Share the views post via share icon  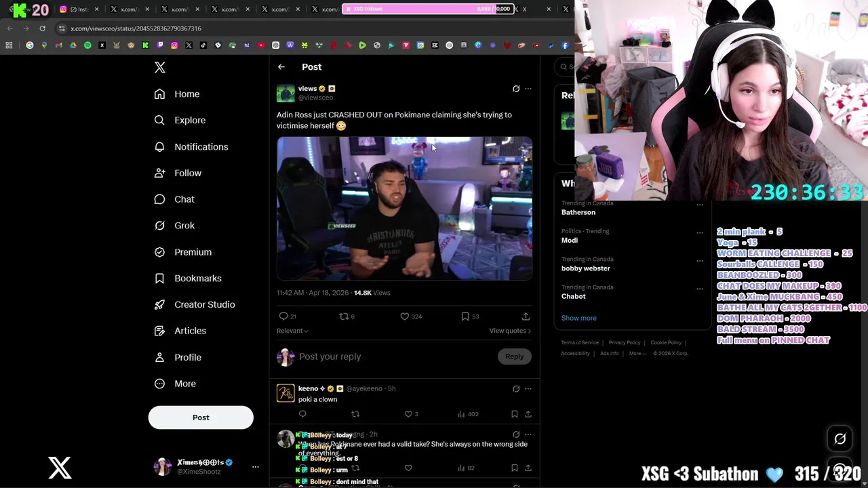(x=526, y=317)
